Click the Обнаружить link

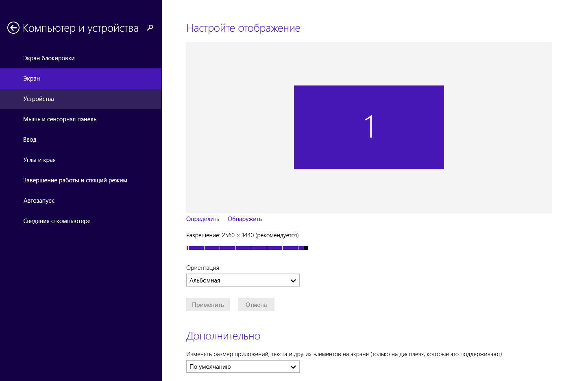(245, 219)
